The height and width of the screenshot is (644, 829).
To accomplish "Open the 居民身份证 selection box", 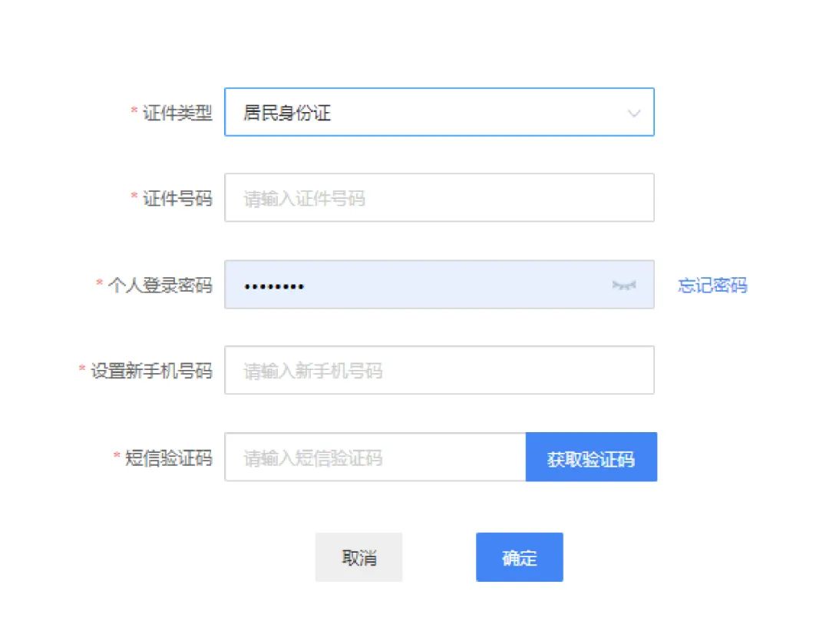I will [x=422, y=113].
